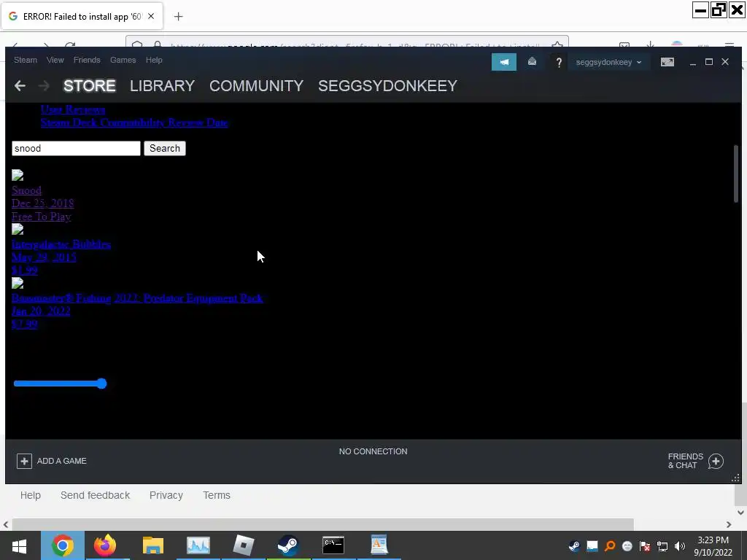Viewport: 747px width, 560px height.
Task: Click the Friends & Chat plus bubble icon
Action: pyautogui.click(x=716, y=461)
